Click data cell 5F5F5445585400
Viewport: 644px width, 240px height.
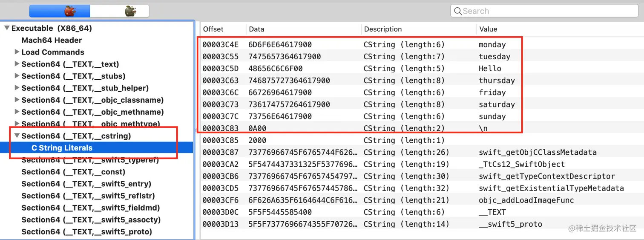[280, 212]
